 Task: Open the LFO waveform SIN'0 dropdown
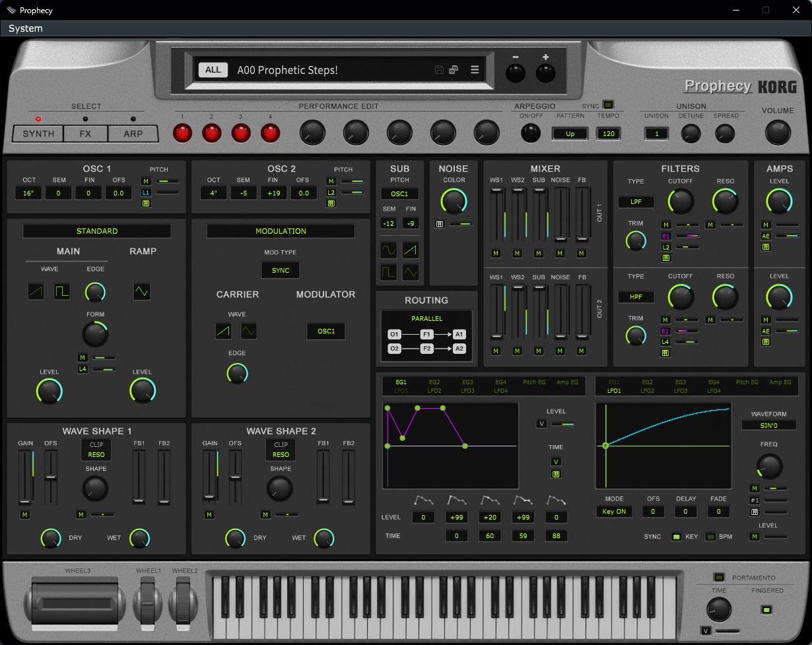[x=768, y=425]
